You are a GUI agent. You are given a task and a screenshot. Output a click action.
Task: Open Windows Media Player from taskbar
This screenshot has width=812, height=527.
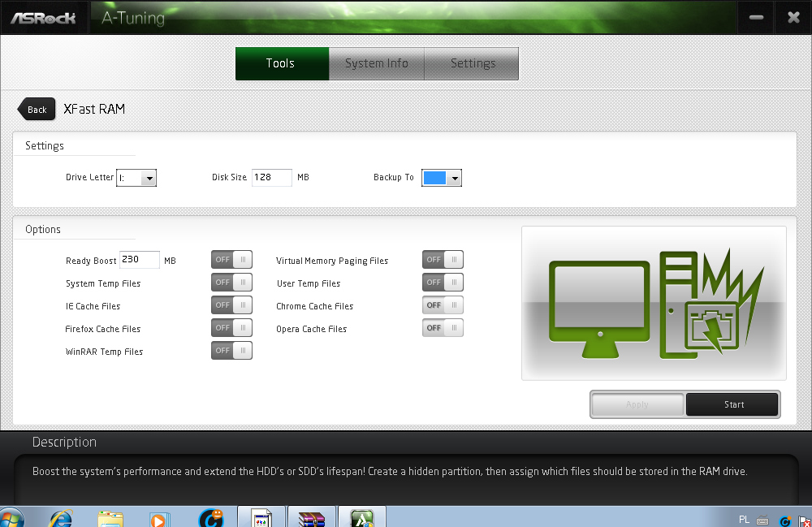point(159,519)
